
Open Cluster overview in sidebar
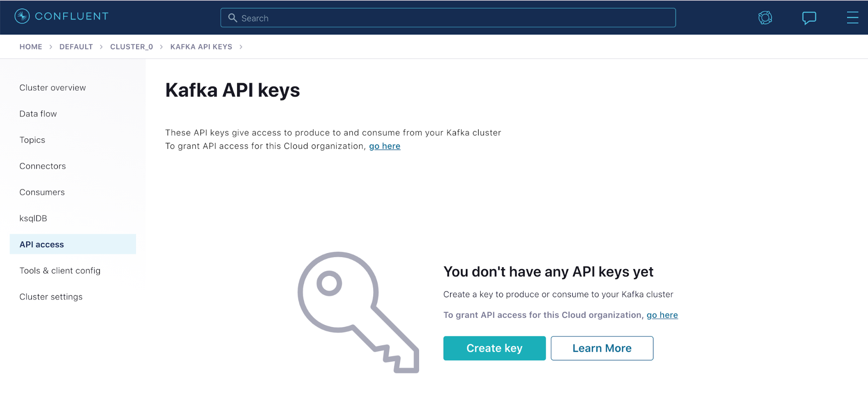(x=52, y=88)
